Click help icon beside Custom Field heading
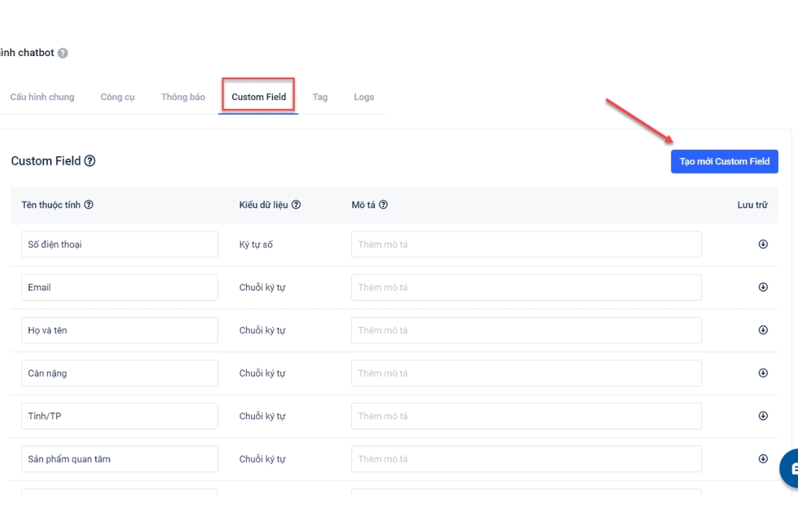The width and height of the screenshot is (798, 532). coord(89,161)
